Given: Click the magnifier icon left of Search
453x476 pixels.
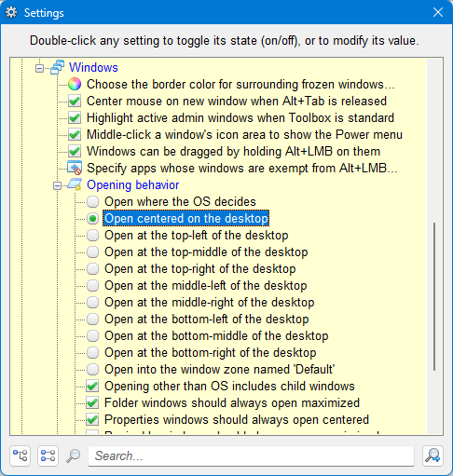Looking at the screenshot, I should [x=74, y=456].
